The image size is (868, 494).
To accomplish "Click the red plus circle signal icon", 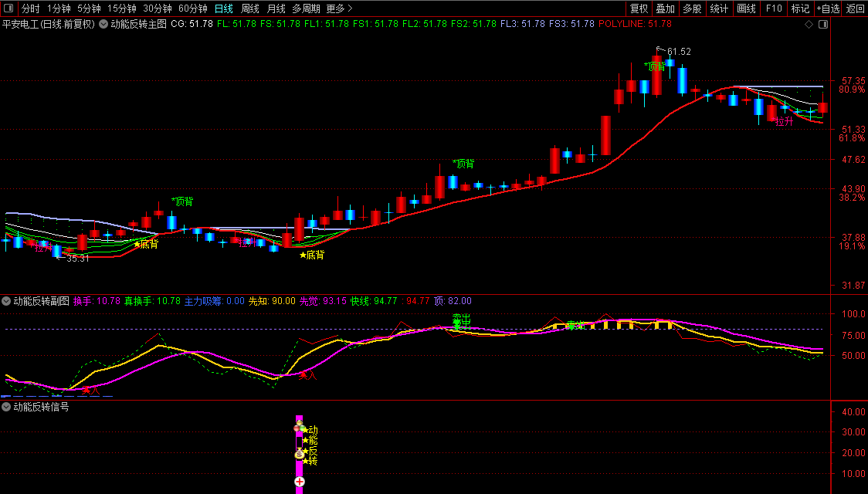I will coord(300,482).
